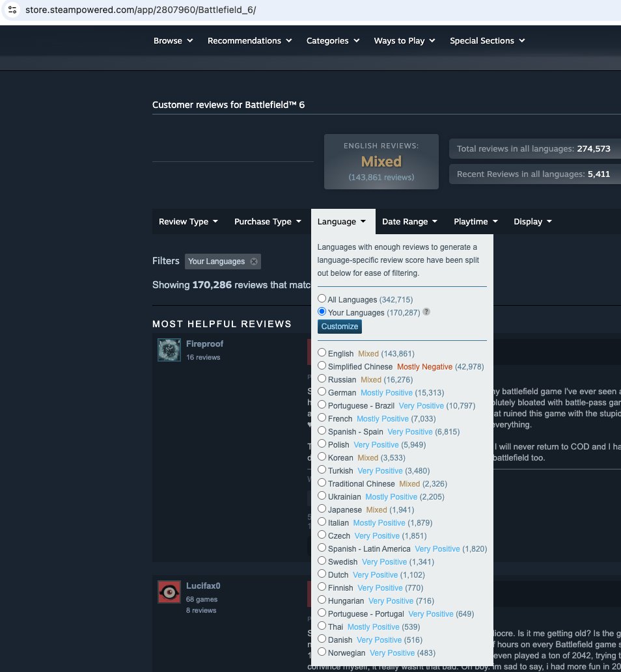Click the Most Helpful Reviews heading
The image size is (621, 672).
pyautogui.click(x=222, y=324)
